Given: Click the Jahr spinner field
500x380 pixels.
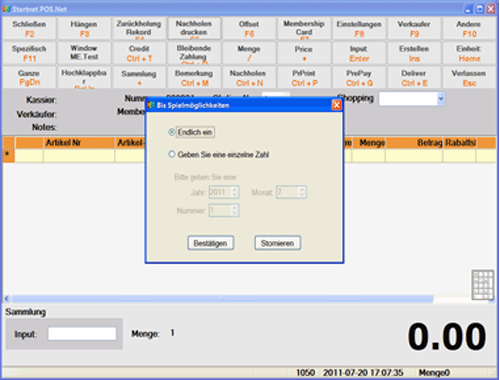Looking at the screenshot, I should click(x=224, y=192).
